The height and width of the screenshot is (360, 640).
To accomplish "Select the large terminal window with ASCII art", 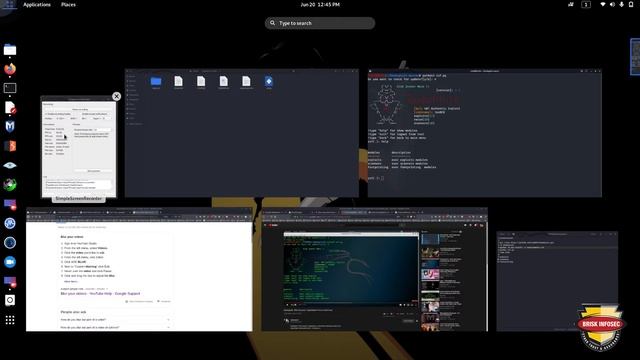I will click(485, 133).
